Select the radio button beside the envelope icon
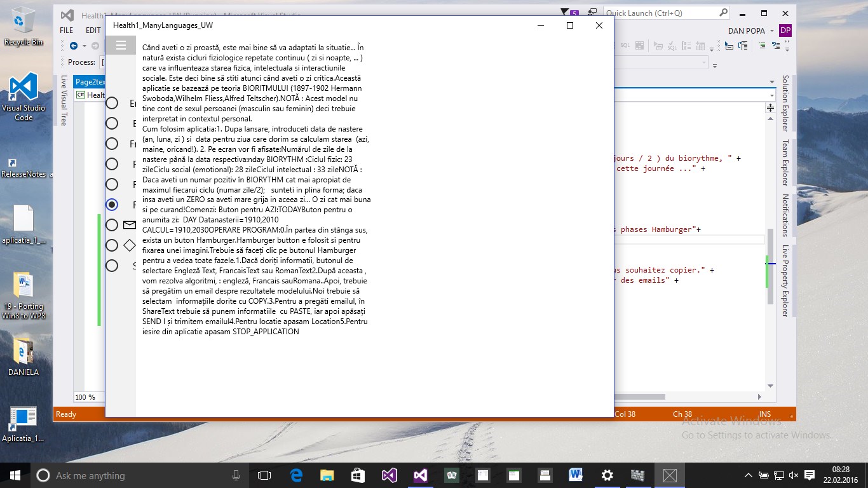Viewport: 868px width, 488px height. coord(112,225)
